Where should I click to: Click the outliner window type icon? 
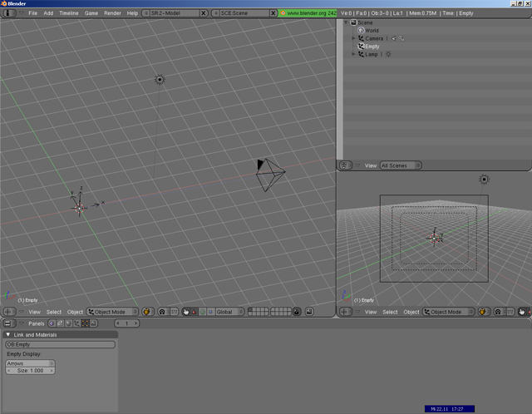(x=346, y=165)
